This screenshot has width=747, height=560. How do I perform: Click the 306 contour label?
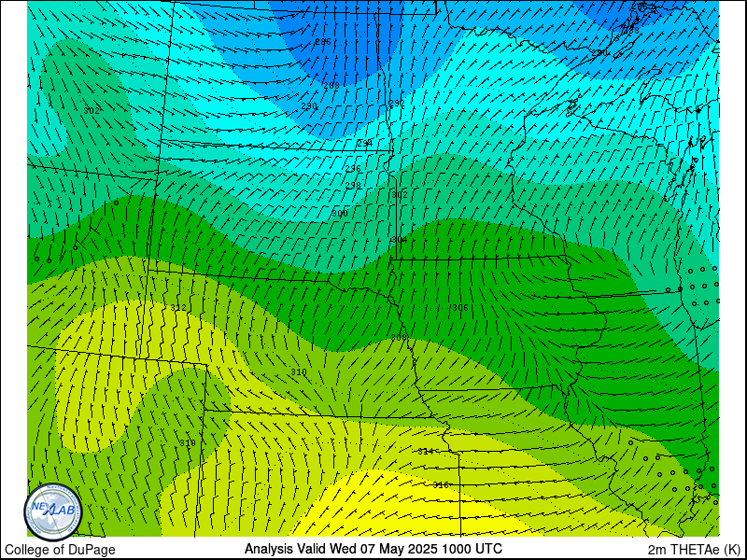[459, 308]
